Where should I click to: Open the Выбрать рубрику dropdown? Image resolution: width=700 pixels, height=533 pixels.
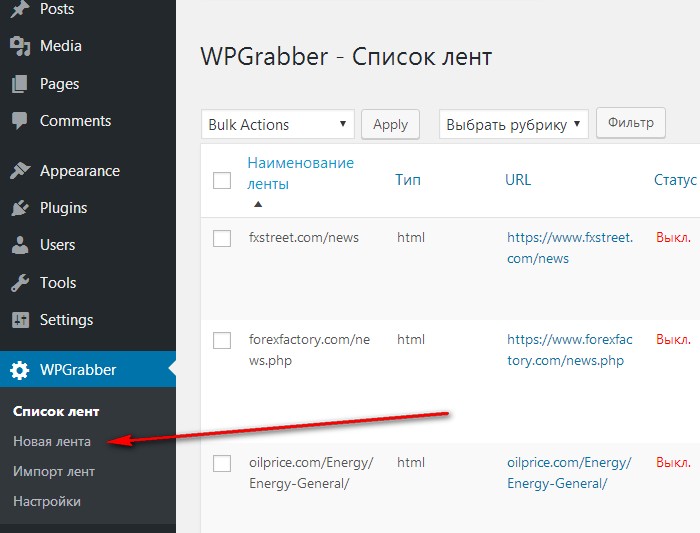click(x=514, y=124)
